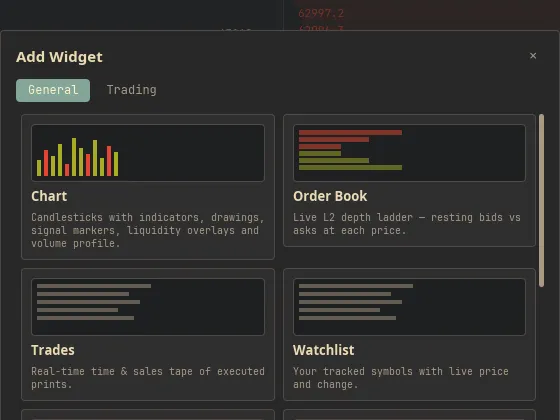Select the Watchlist widget list thumbnail
This screenshot has width=560, height=420.
tap(409, 307)
